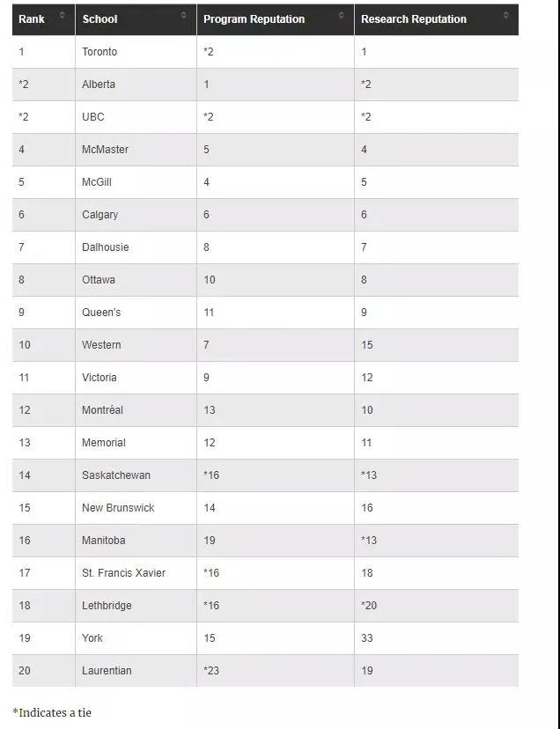560x729 pixels.
Task: Select the Queen's school cell
Action: click(101, 313)
